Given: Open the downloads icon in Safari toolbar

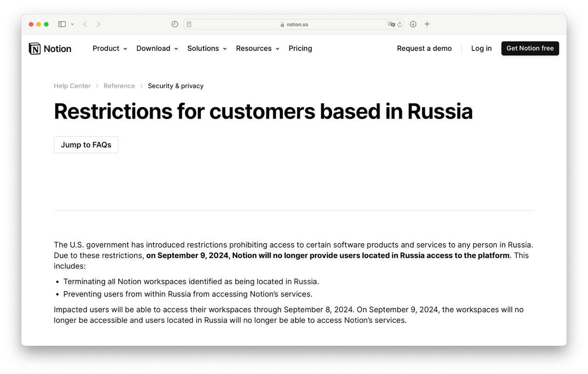Looking at the screenshot, I should 413,24.
